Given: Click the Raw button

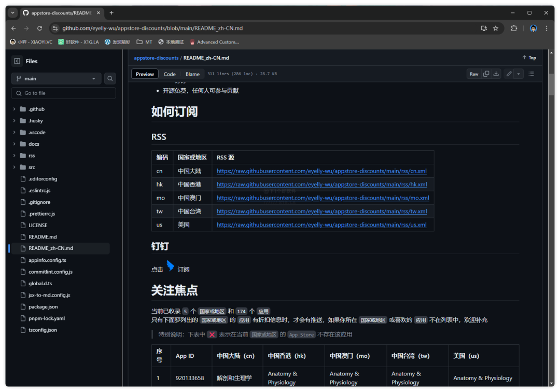Looking at the screenshot, I should click(x=474, y=74).
